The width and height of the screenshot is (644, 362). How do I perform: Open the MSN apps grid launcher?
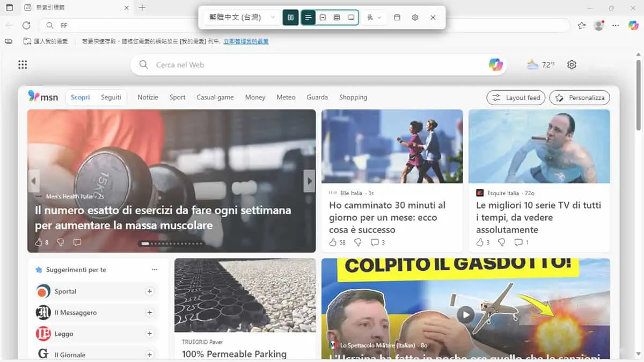point(23,64)
